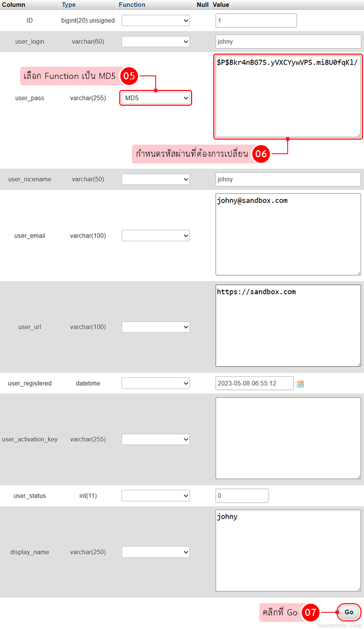Click the user_pass password value textarea

click(x=288, y=97)
